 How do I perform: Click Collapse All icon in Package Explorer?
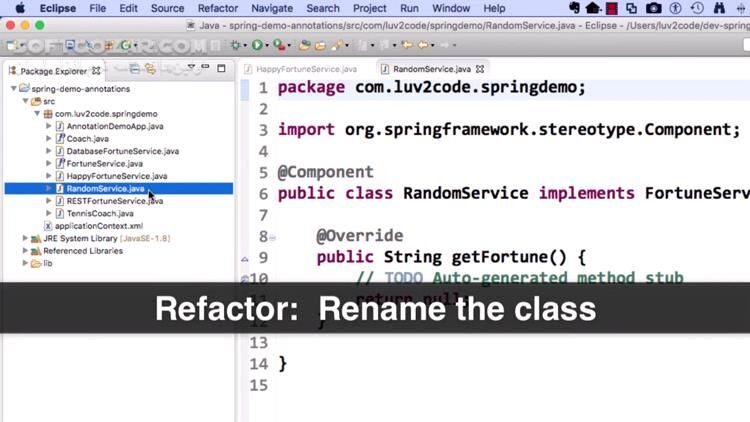pos(134,69)
